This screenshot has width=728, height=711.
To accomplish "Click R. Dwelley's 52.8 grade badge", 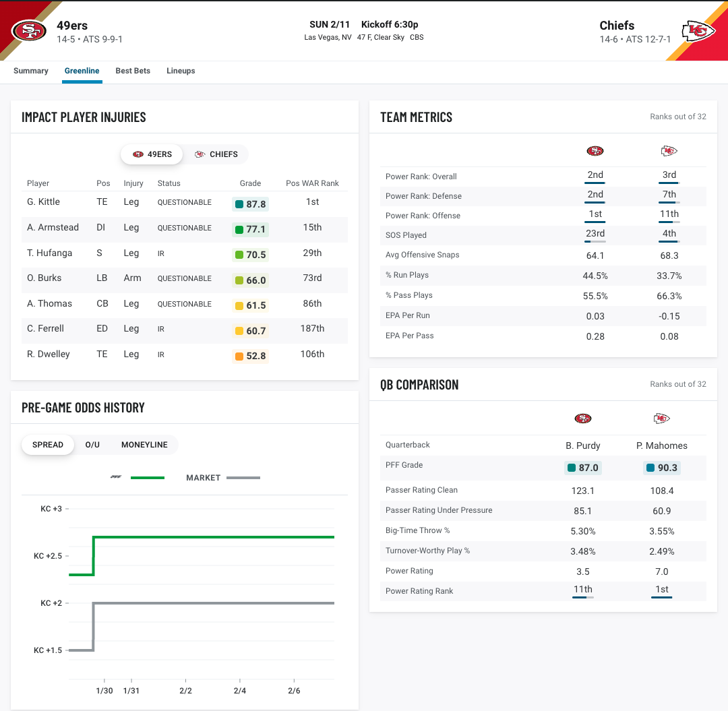I will (250, 356).
